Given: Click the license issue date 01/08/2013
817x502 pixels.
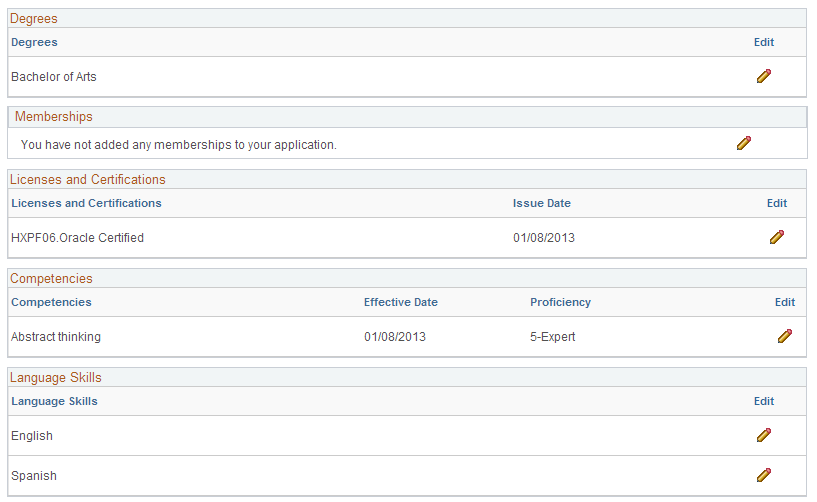Looking at the screenshot, I should (x=544, y=238).
